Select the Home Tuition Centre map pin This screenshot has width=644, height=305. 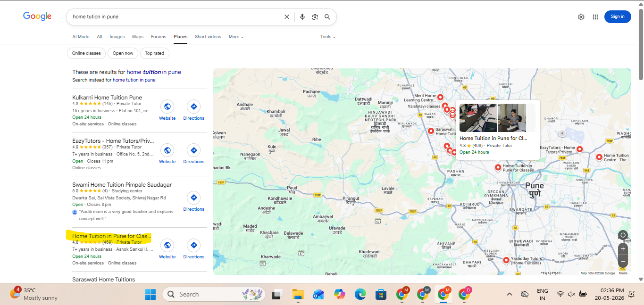pyautogui.click(x=599, y=157)
